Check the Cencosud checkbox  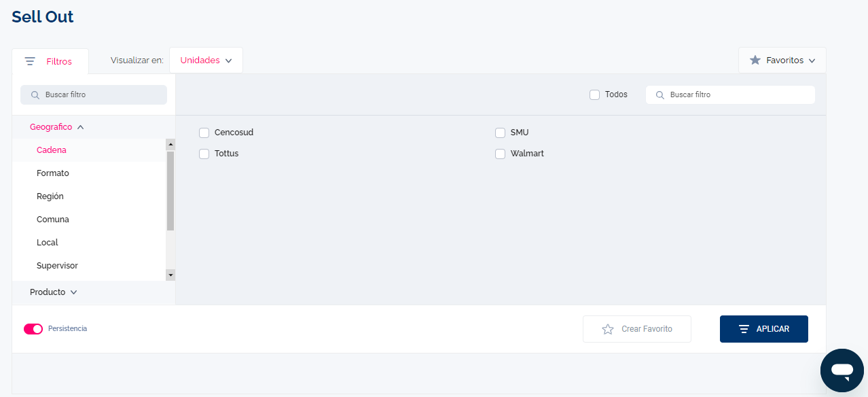[x=204, y=133]
